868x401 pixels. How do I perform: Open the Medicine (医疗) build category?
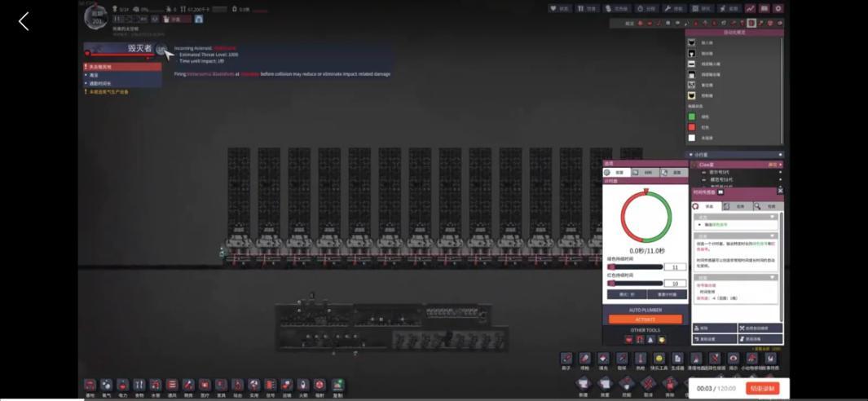coord(205,385)
